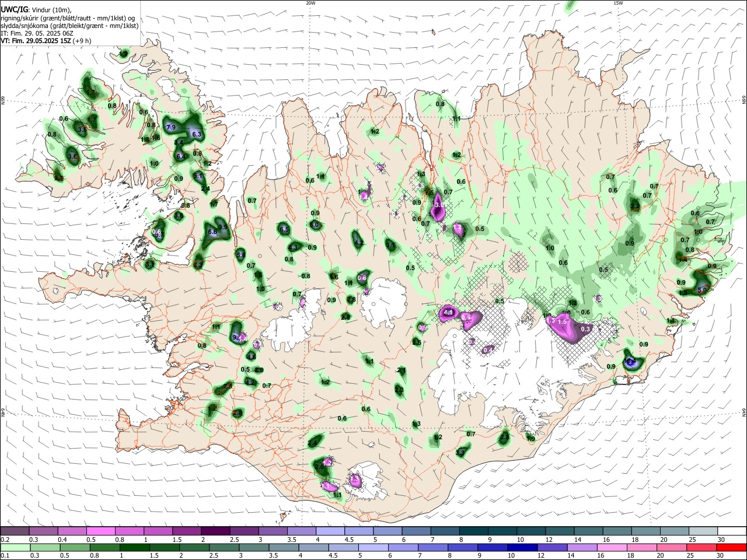Pick the pale green 0.1–0.3 swatch, lower scale
The image size is (747, 560).
click(x=15, y=548)
